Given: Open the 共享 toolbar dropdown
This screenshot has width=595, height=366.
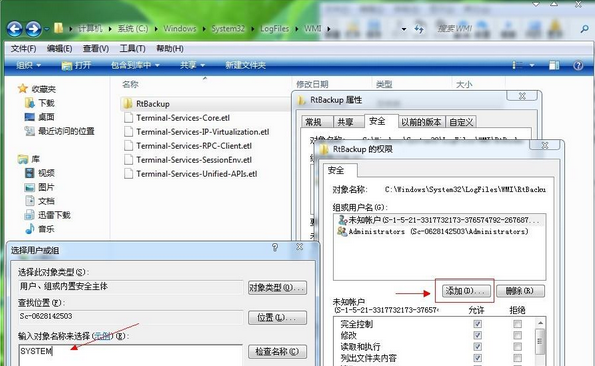Looking at the screenshot, I should 192,65.
